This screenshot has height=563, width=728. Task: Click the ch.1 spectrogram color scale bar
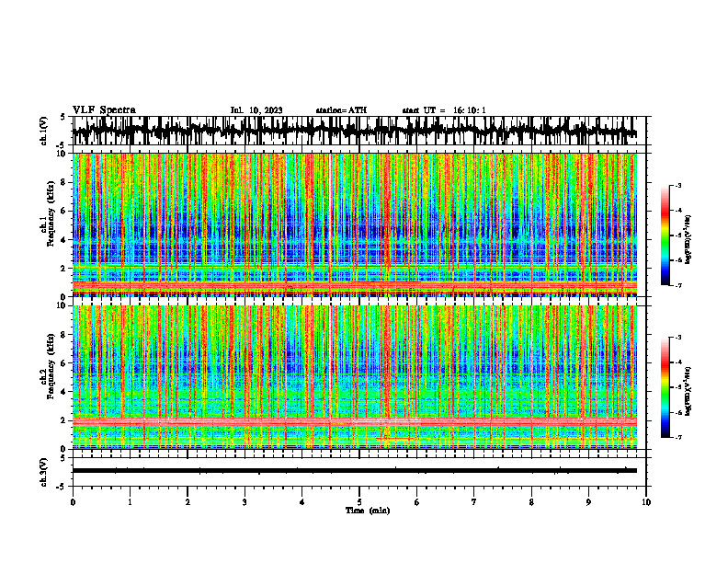tap(665, 236)
